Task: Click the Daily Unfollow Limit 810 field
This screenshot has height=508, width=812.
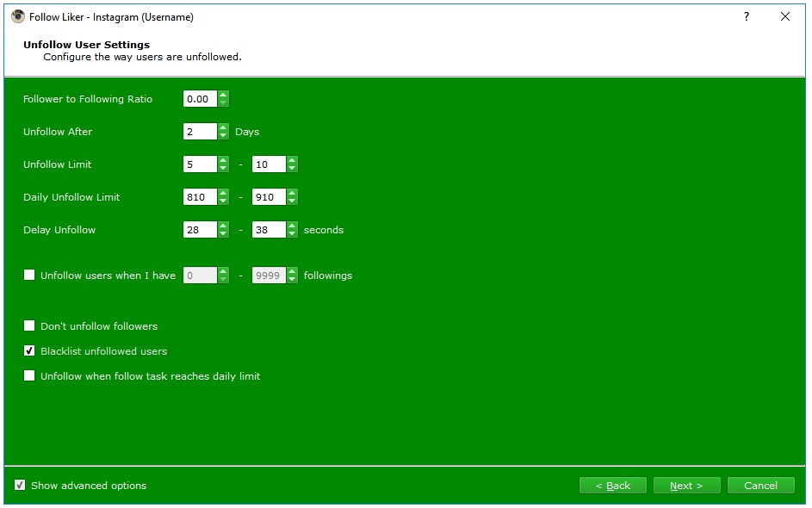Action: (201, 197)
